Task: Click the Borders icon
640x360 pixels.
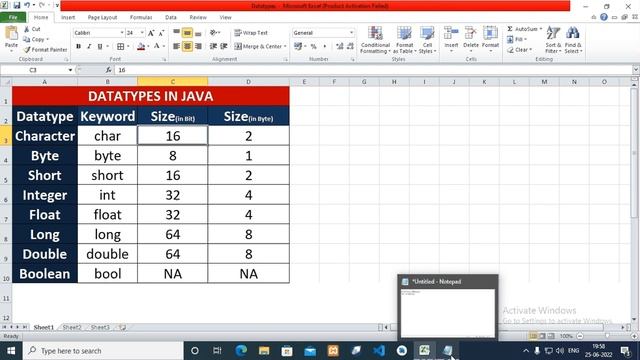Action: [x=121, y=47]
